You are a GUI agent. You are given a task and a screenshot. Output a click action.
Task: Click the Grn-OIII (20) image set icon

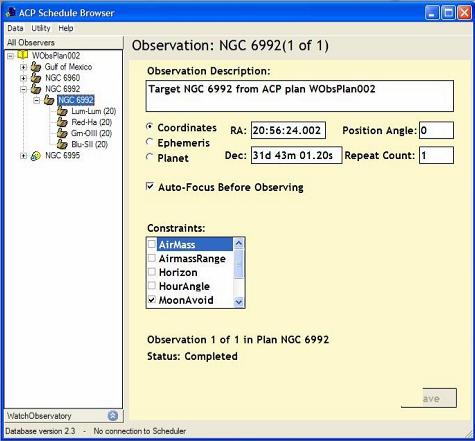pyautogui.click(x=62, y=133)
